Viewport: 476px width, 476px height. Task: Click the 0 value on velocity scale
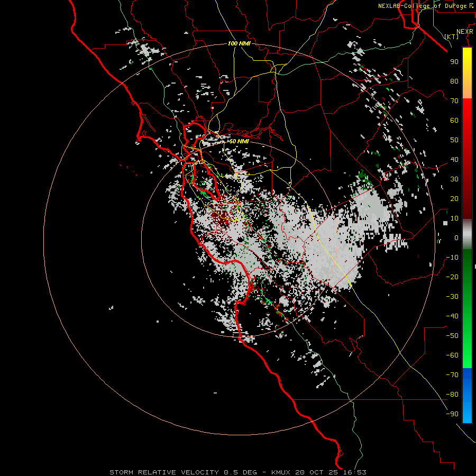coord(456,237)
